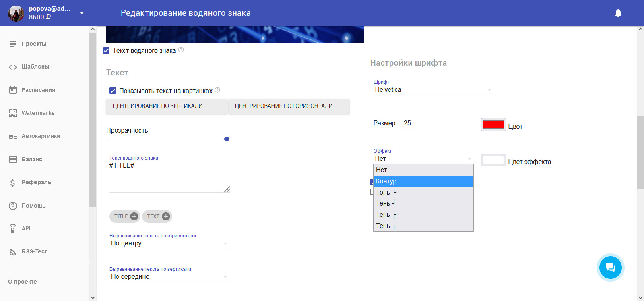Click the plus on TITLE chip

click(x=134, y=216)
